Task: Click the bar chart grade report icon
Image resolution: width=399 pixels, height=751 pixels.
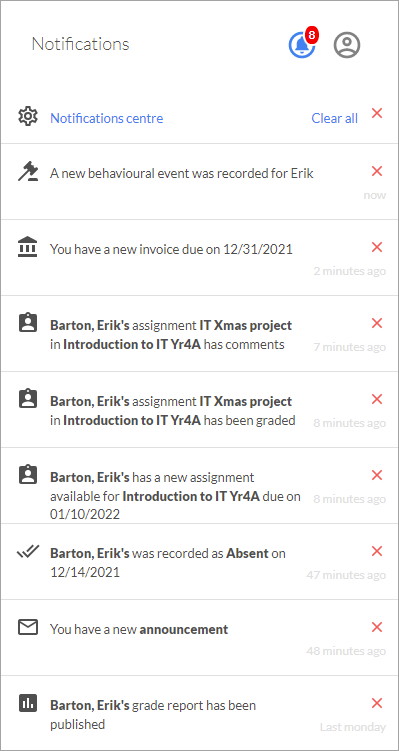Action: [x=28, y=703]
